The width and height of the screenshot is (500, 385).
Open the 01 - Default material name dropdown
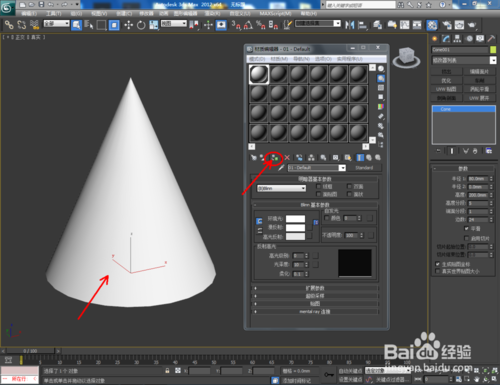pyautogui.click(x=317, y=168)
